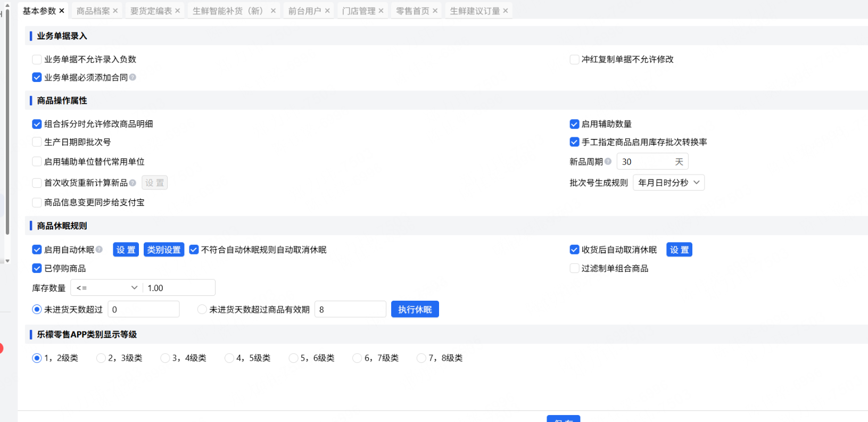Click the 库存数量 value field showing 1.00
Image resolution: width=868 pixels, height=422 pixels.
179,288
